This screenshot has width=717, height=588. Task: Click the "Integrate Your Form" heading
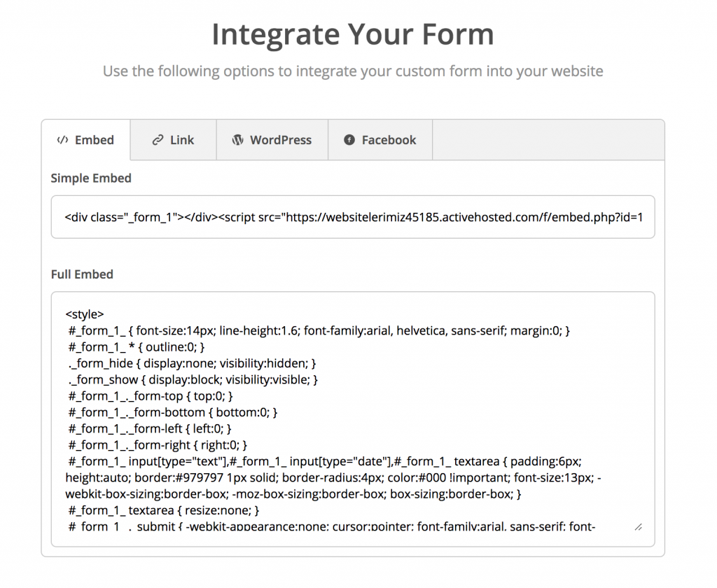click(x=353, y=34)
